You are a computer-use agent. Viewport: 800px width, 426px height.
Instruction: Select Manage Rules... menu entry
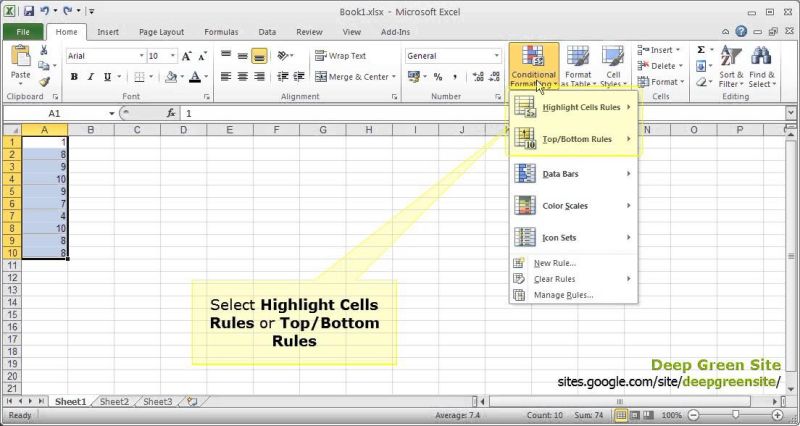click(x=573, y=295)
